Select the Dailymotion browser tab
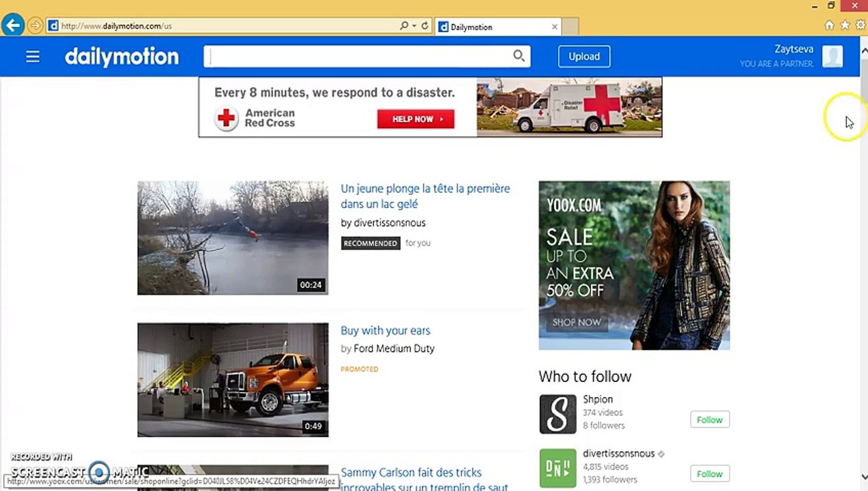The width and height of the screenshot is (868, 491). pyautogui.click(x=498, y=27)
